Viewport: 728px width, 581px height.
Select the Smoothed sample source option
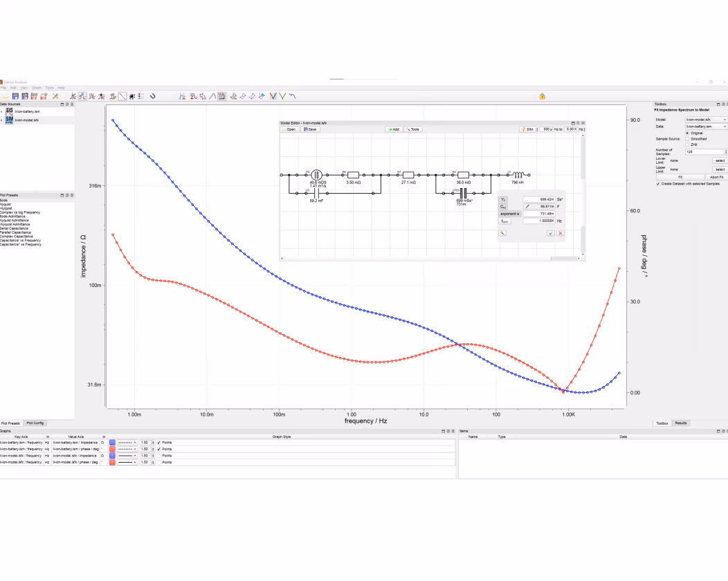point(687,139)
